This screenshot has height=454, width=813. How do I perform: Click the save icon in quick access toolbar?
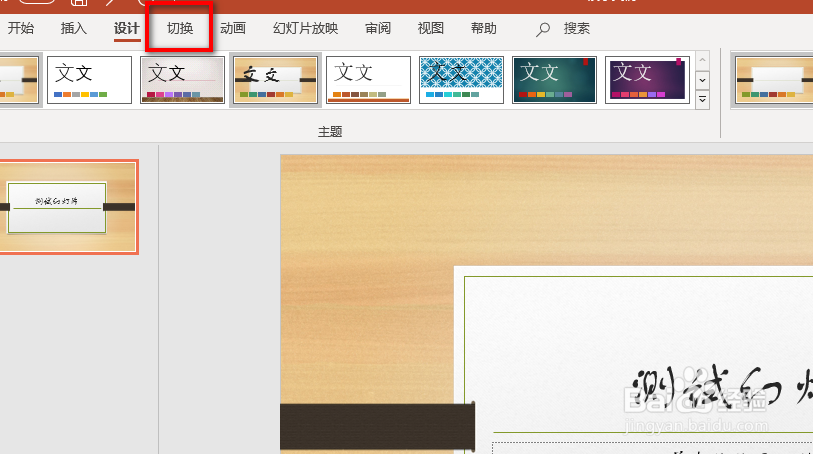pos(79,3)
